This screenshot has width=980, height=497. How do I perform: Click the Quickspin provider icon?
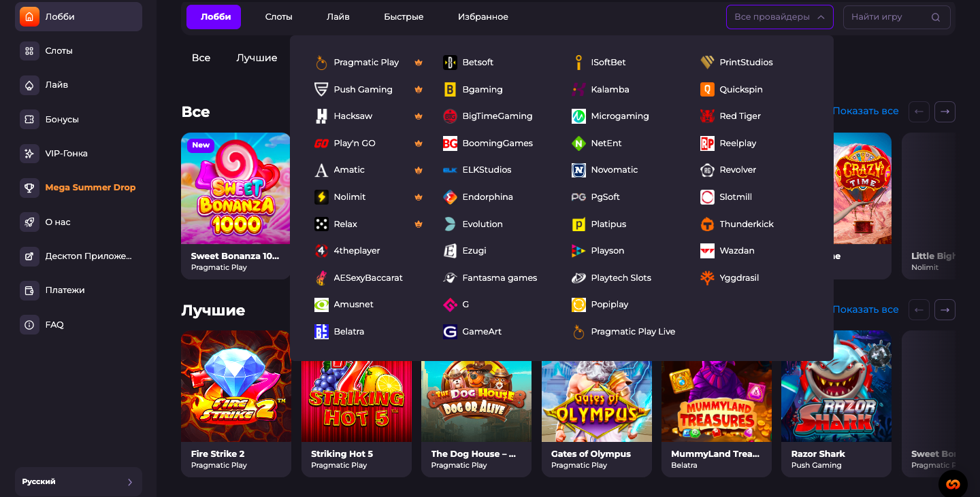(x=707, y=89)
